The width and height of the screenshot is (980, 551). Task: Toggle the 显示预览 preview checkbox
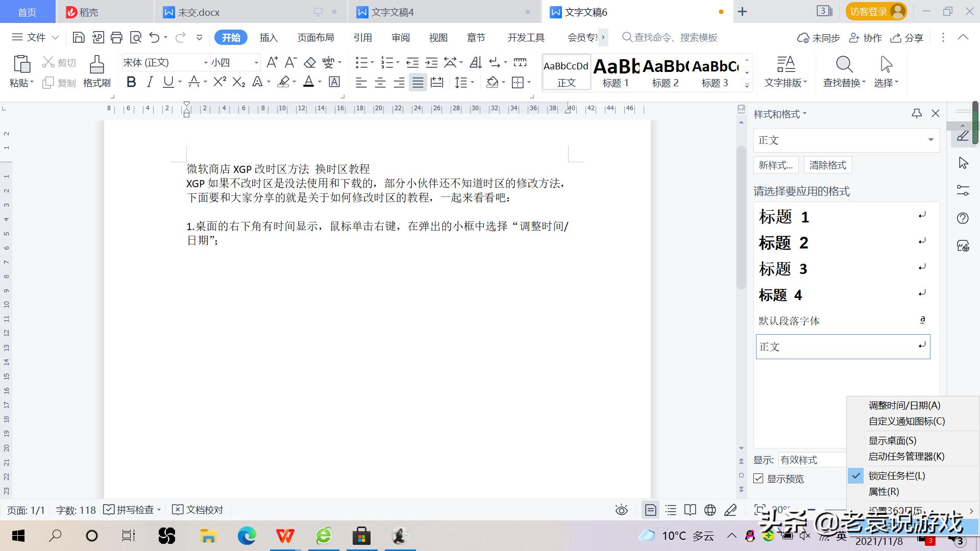(x=758, y=479)
